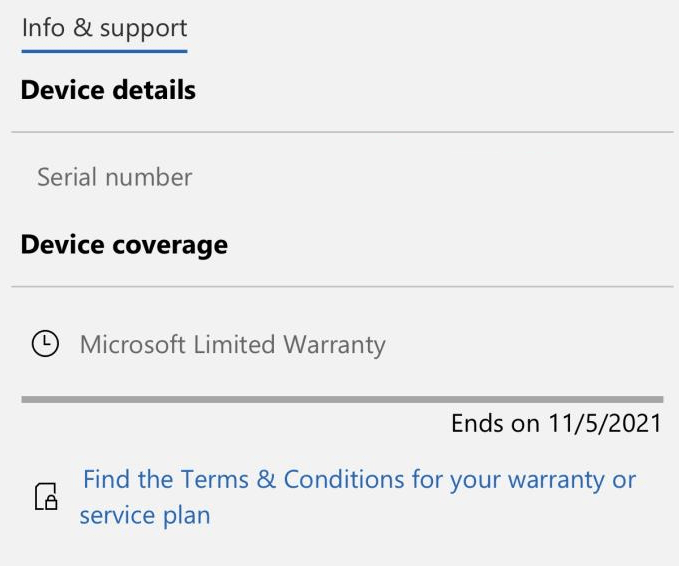Viewport: 679px width, 566px height.
Task: Click the 'Ends on 11/5/2021' expiry text
Action: 556,424
